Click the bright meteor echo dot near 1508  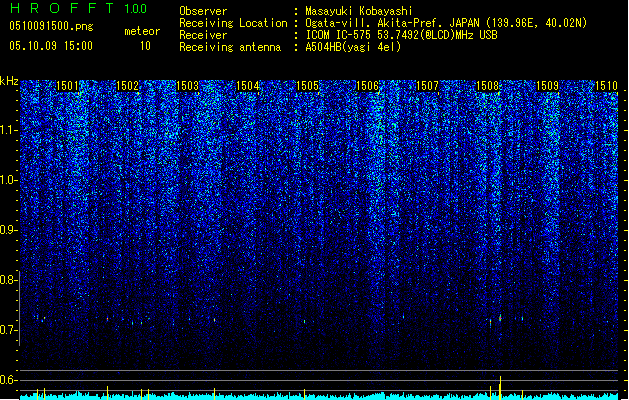[x=500, y=318]
